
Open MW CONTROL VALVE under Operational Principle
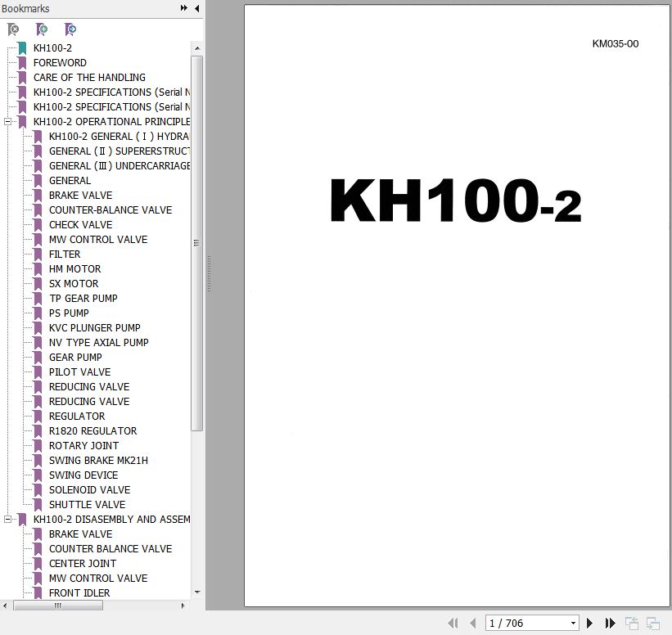[x=98, y=240]
